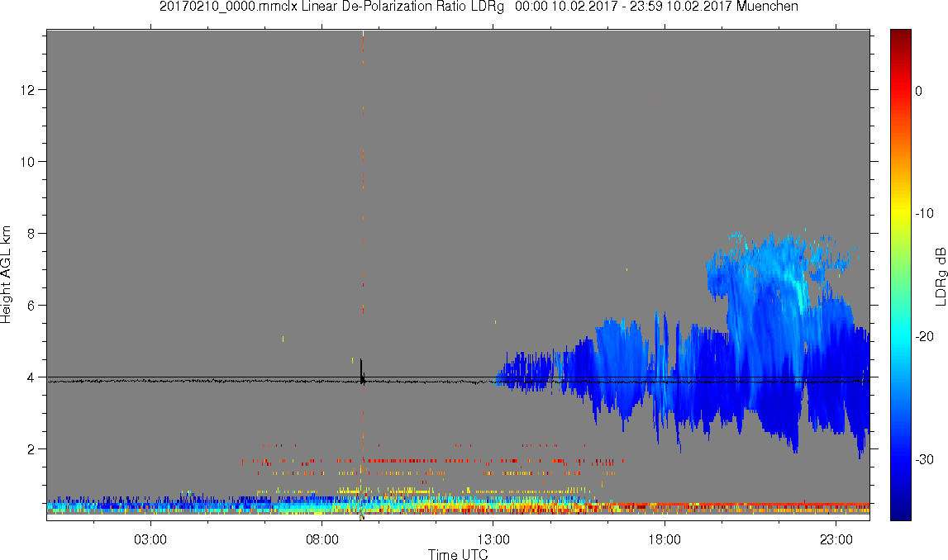
Task: Click the dark red top of the colorbar
Action: (900, 36)
